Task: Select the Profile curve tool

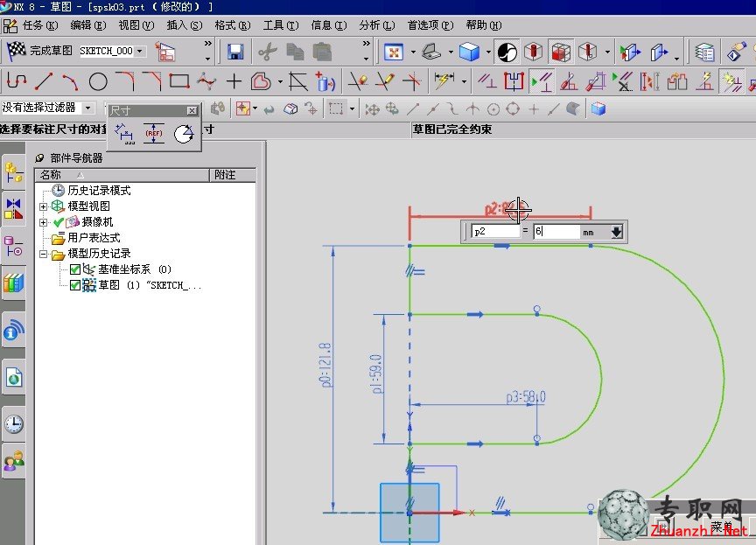Action: [17, 81]
